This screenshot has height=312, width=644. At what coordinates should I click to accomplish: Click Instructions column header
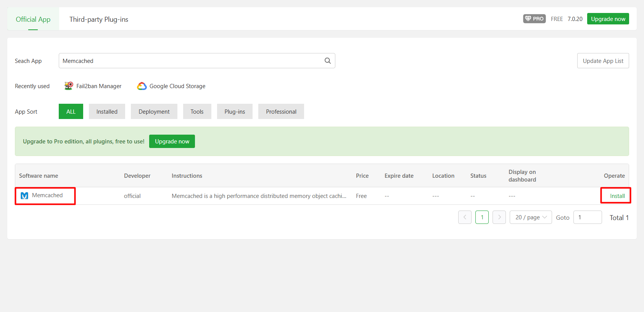(x=187, y=176)
